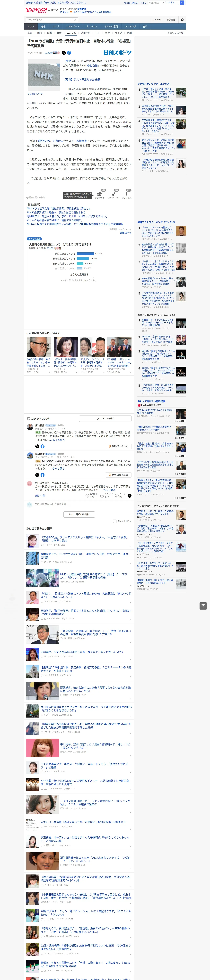This screenshot has width=210, height=980.
Task: Mark 影山貴彦's comment 参考になった 353
Action: (119, 446)
